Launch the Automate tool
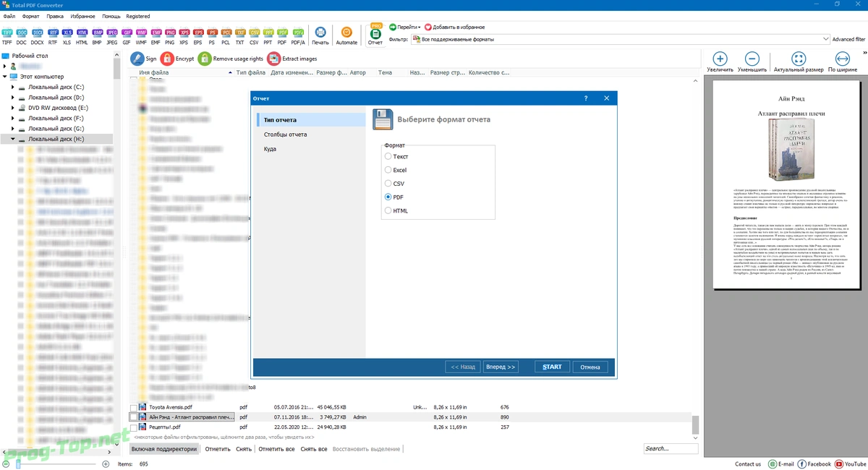 pos(346,35)
